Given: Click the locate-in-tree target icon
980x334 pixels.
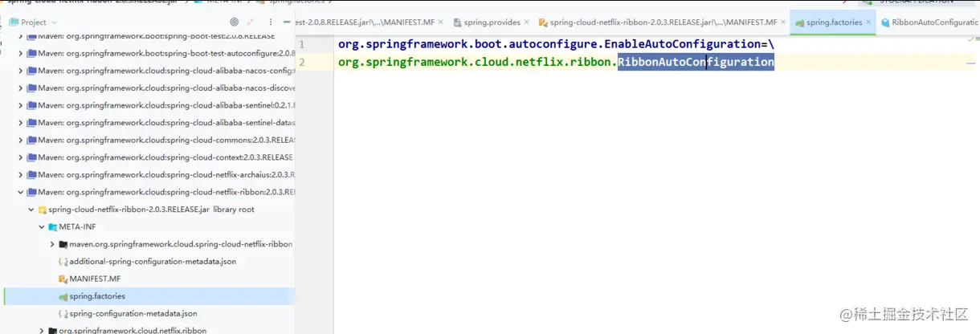Looking at the screenshot, I should 235,22.
